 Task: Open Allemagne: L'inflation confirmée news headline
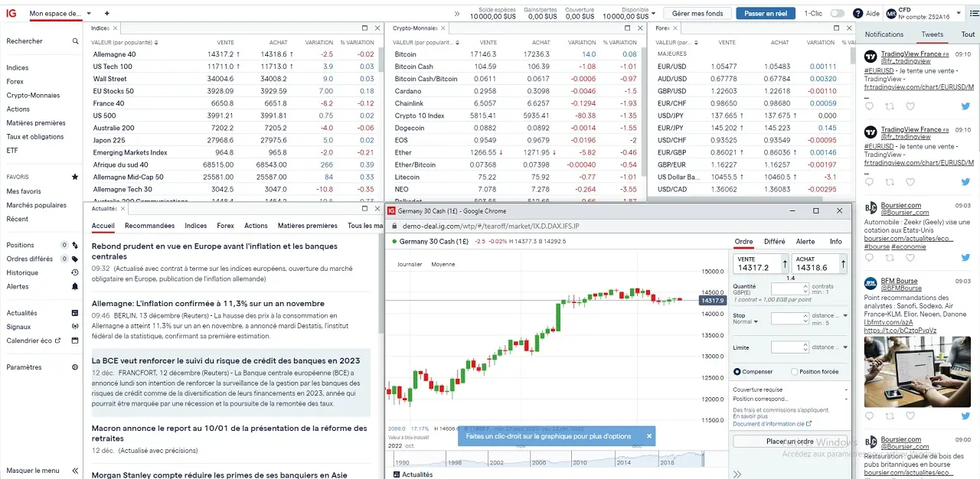tap(208, 304)
